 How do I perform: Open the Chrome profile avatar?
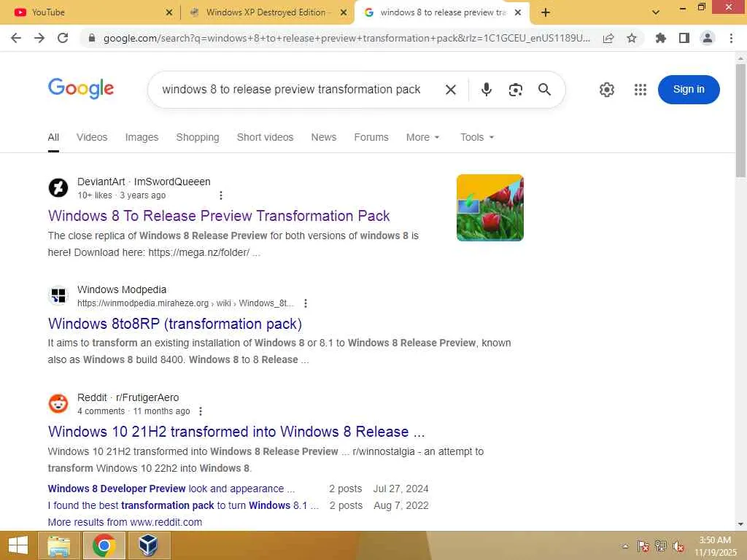(708, 38)
